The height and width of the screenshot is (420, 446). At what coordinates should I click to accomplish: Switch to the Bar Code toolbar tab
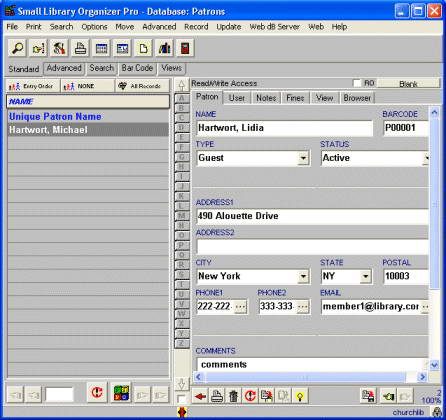(x=137, y=68)
